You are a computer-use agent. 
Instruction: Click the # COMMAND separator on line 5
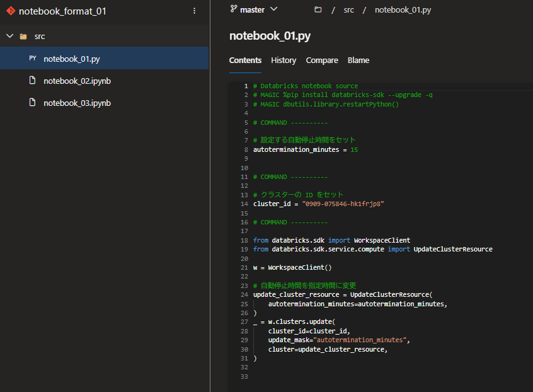click(290, 123)
